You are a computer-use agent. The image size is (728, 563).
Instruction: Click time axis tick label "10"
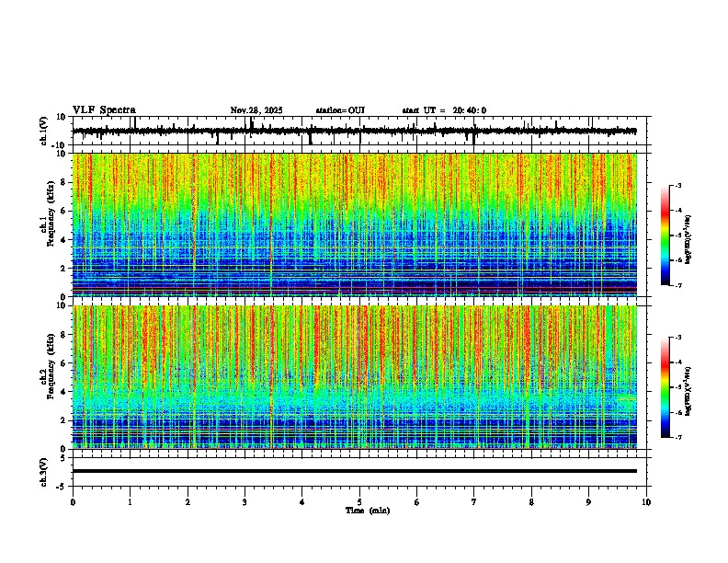pos(646,502)
